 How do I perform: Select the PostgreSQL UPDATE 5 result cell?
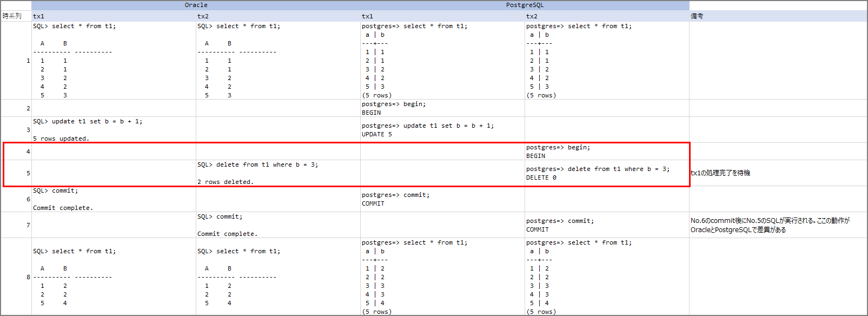(442, 130)
